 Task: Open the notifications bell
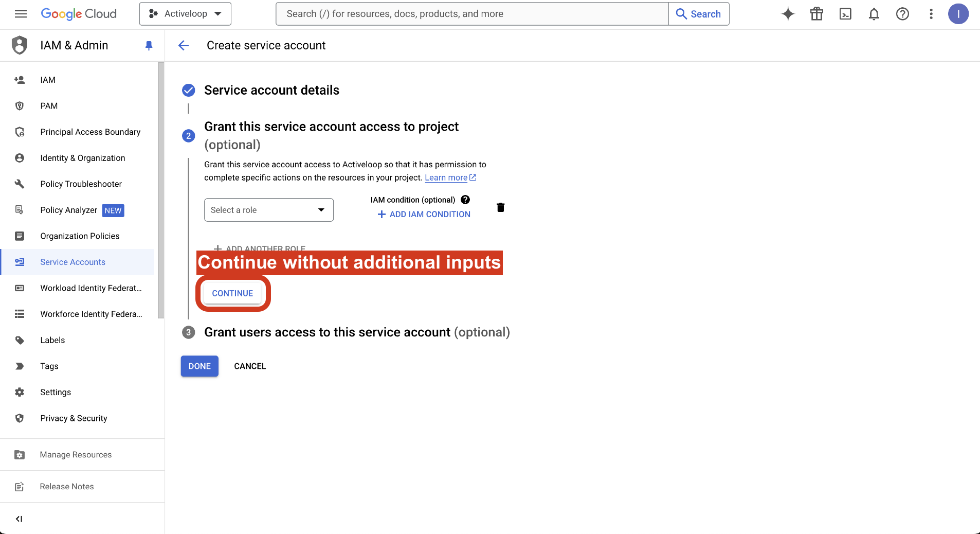(x=874, y=14)
